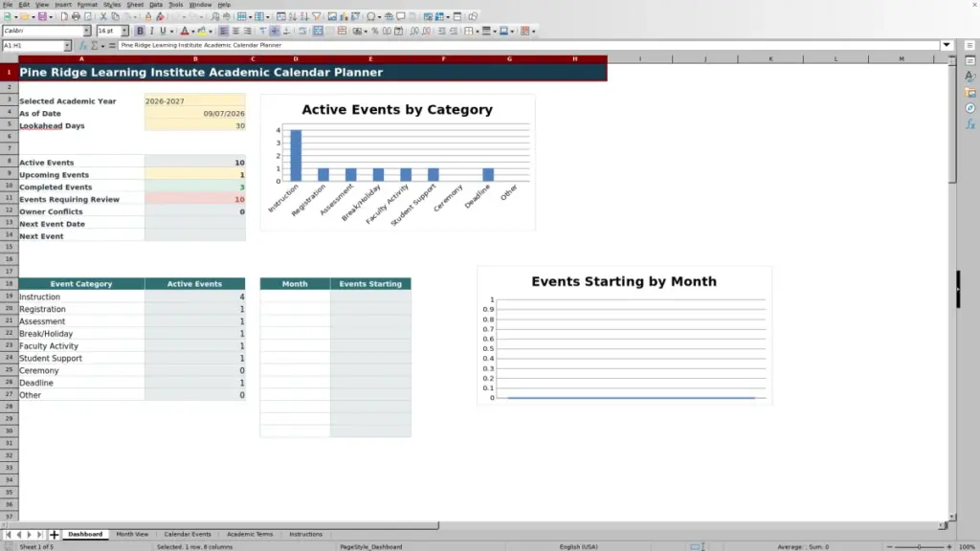Click the Insert Comment icon
This screenshot has height=551, width=980.
click(401, 17)
